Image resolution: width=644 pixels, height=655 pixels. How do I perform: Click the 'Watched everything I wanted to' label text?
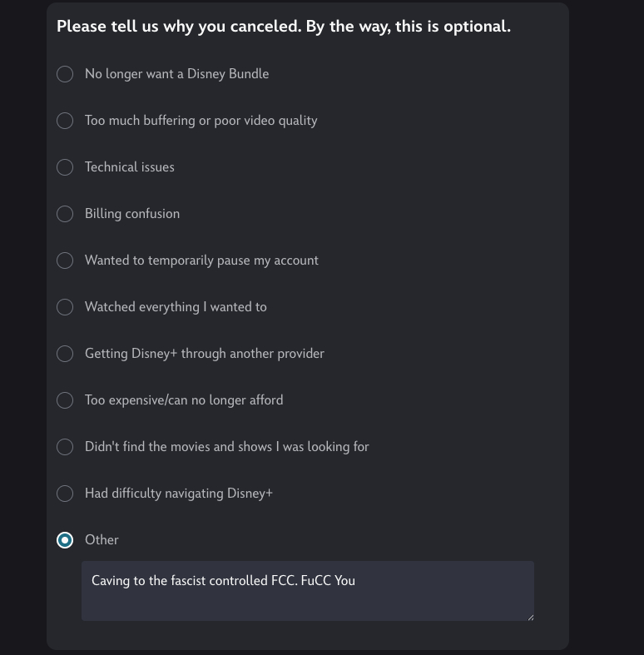click(x=176, y=307)
